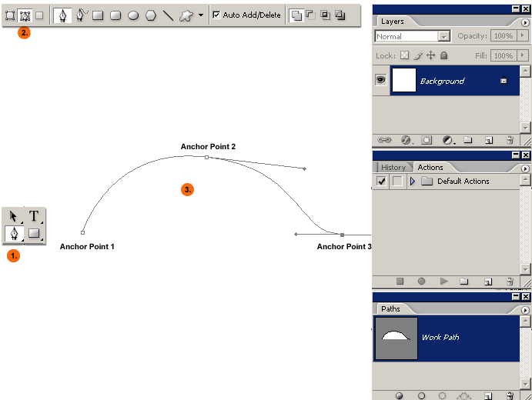Select the Paths mode icon
Screen dimensions: 532x400
(x=25, y=15)
